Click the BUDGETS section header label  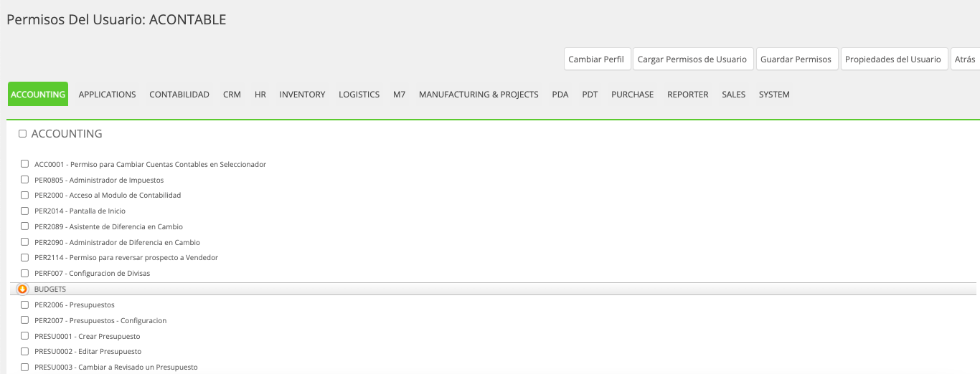[x=50, y=289]
